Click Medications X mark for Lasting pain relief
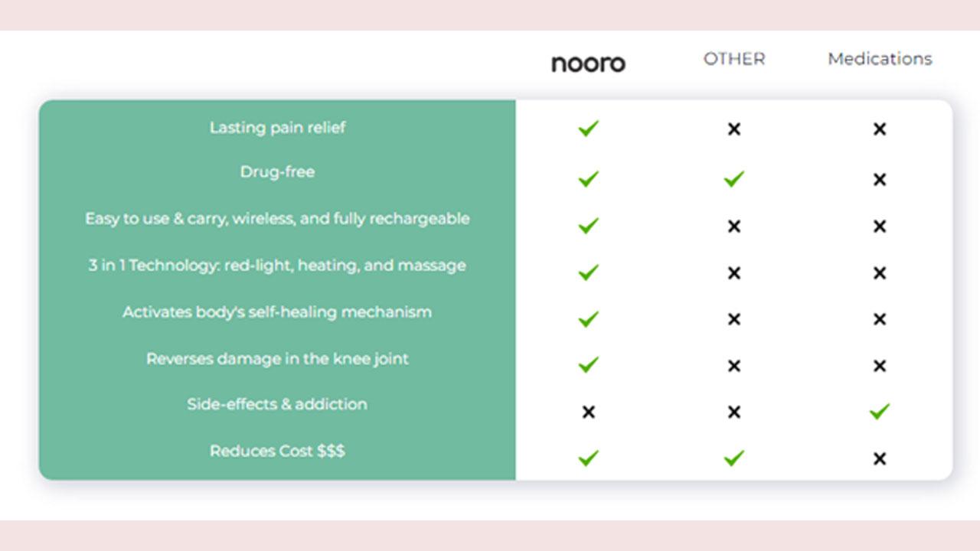 point(879,129)
